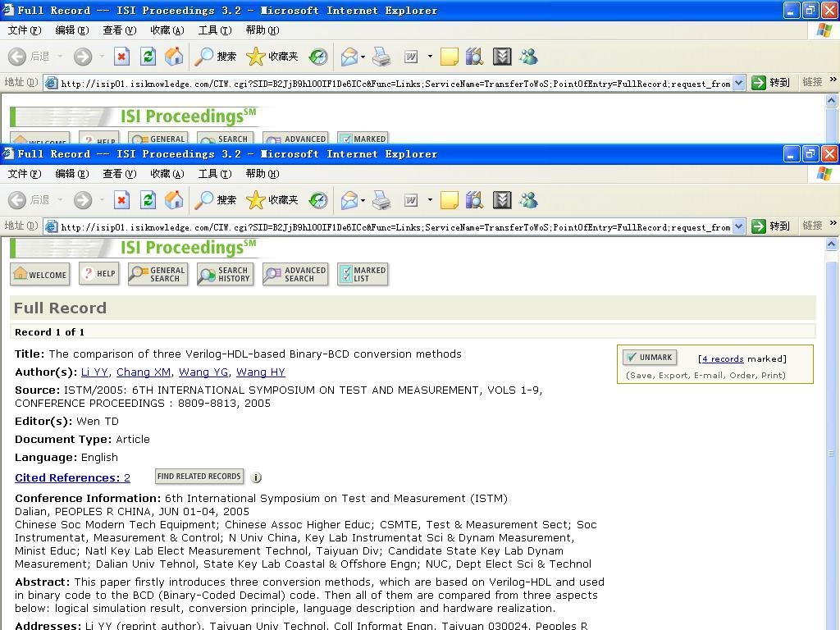Viewport: 840px width, 630px height.
Task: Open author link Chang XM
Action: (144, 372)
